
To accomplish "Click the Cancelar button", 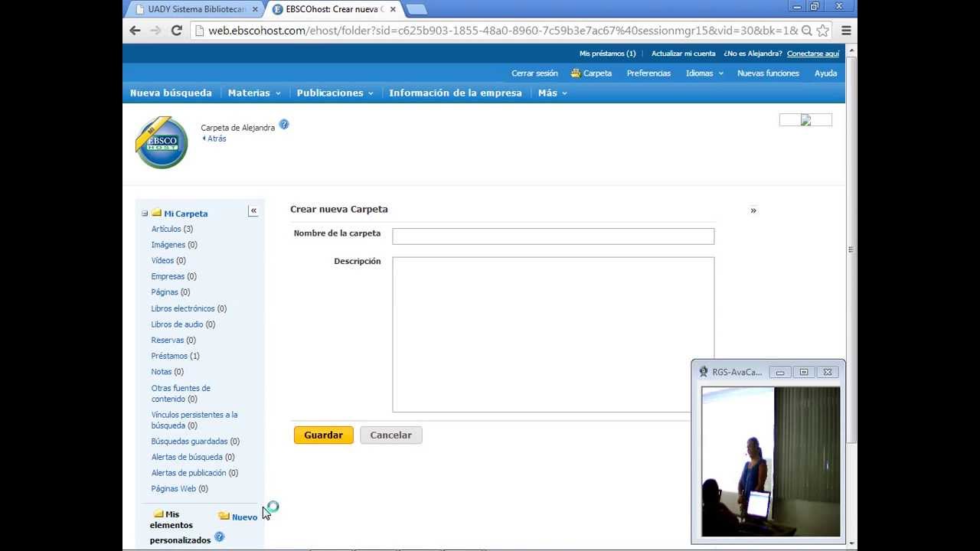I will click(x=391, y=435).
